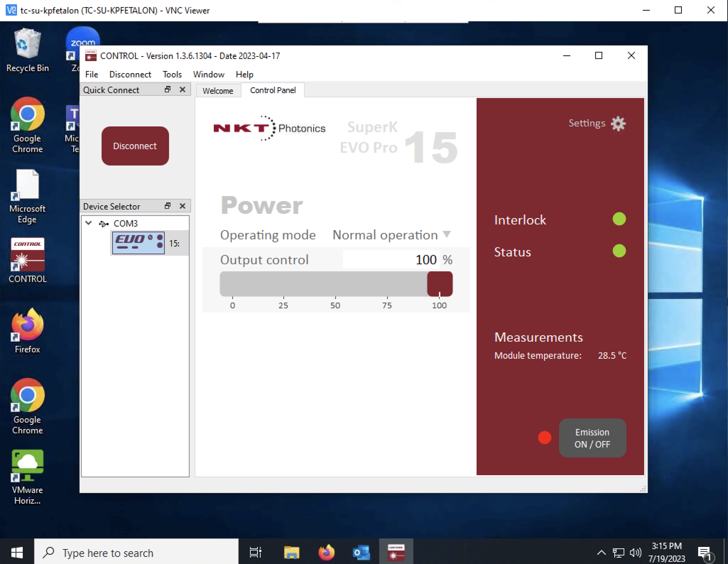Open the File menu

click(91, 74)
